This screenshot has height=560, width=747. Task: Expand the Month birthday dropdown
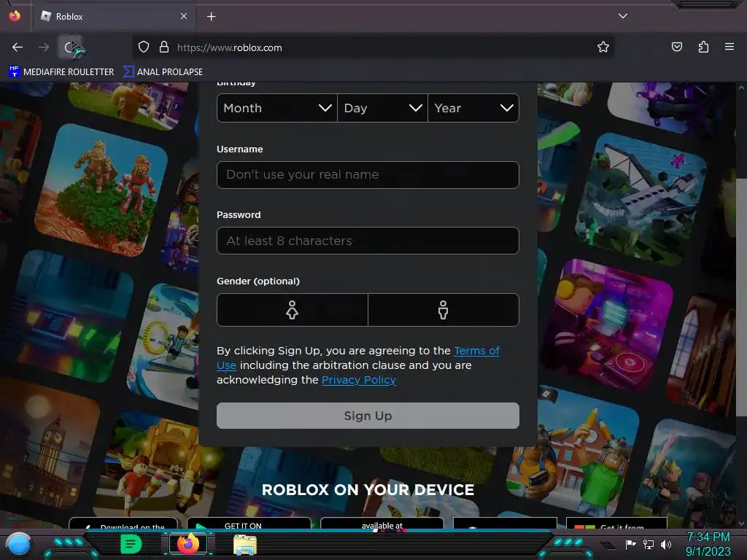pyautogui.click(x=276, y=108)
